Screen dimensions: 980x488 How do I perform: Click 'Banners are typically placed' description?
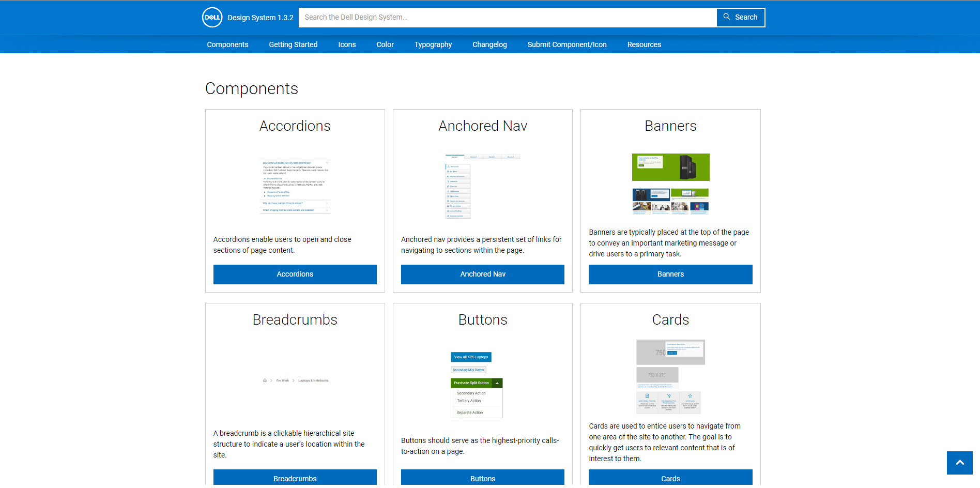pos(669,243)
